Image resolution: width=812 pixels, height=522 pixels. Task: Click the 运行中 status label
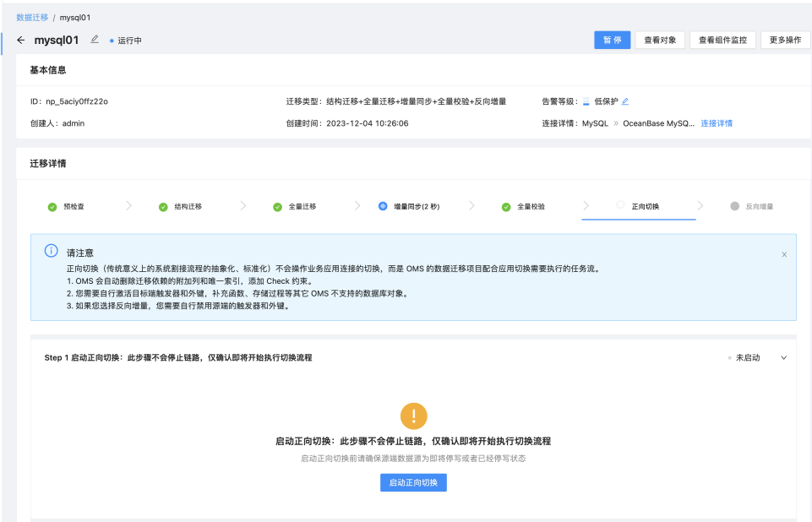129,41
